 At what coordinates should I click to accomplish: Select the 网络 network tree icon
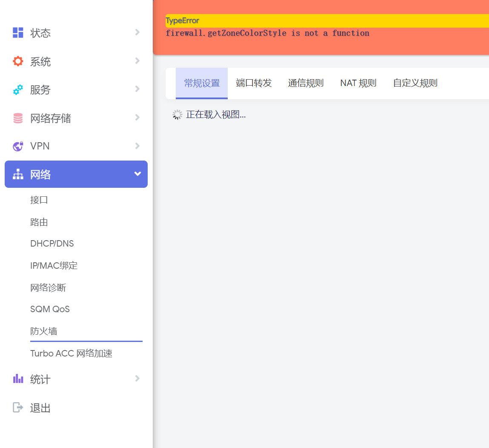click(x=17, y=174)
